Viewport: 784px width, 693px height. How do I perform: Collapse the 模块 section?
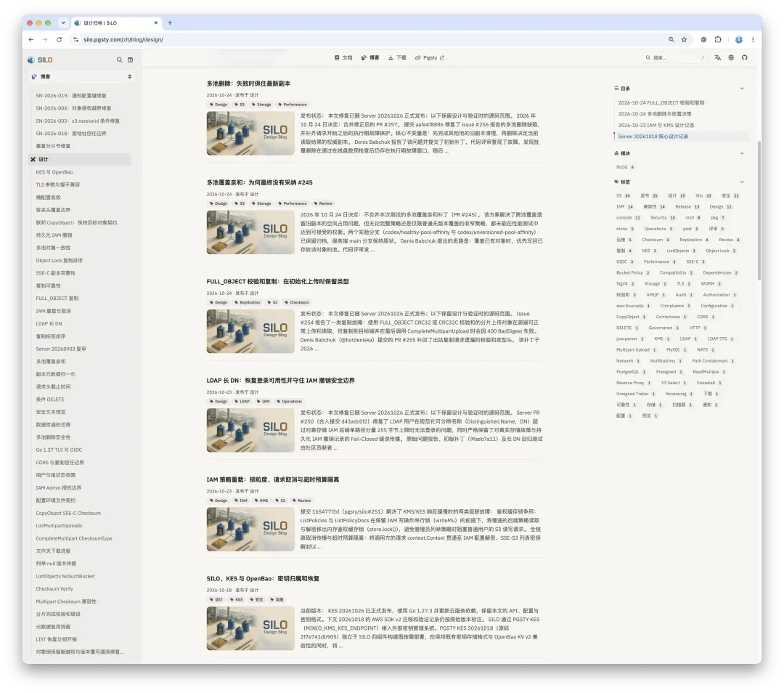point(741,153)
